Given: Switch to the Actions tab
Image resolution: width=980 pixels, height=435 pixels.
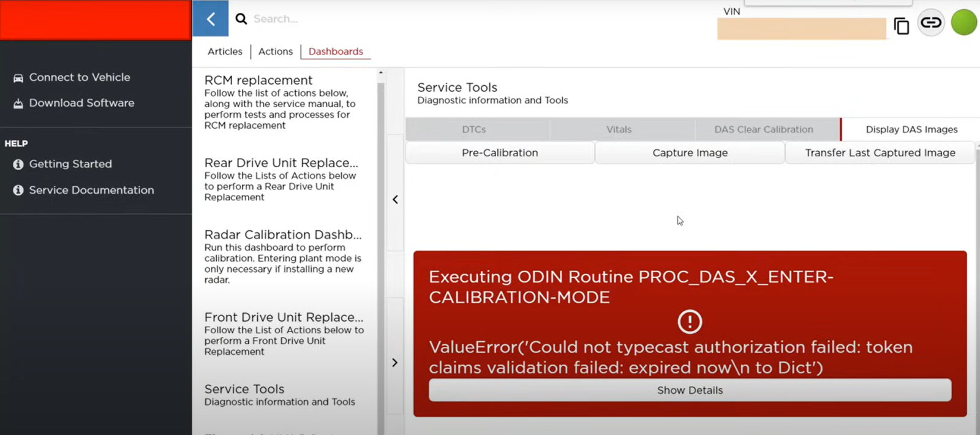Looking at the screenshot, I should tap(275, 51).
